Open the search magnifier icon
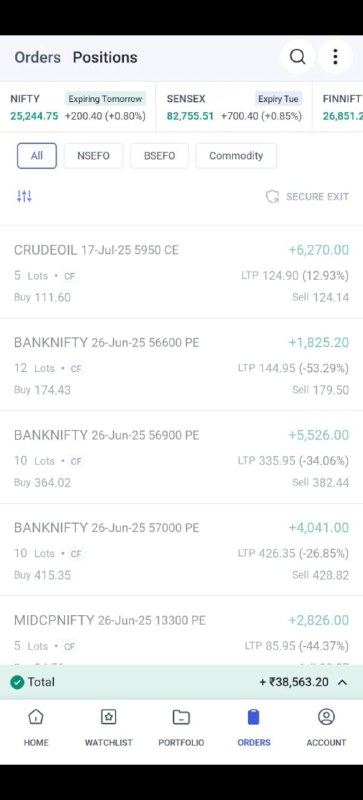This screenshot has height=800, width=363. (297, 57)
